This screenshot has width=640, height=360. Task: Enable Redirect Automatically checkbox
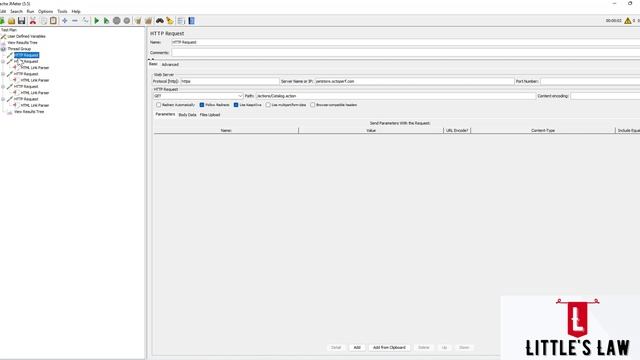pos(159,105)
